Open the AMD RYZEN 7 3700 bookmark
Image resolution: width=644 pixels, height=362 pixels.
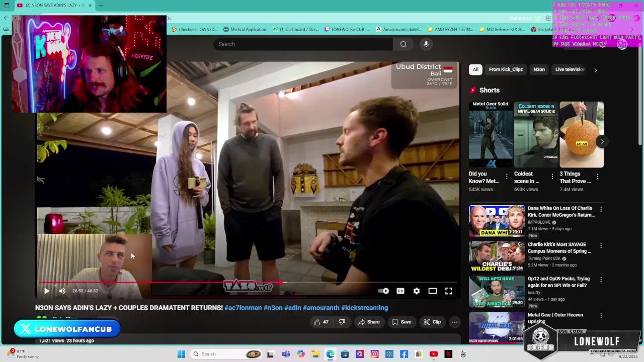(450, 29)
